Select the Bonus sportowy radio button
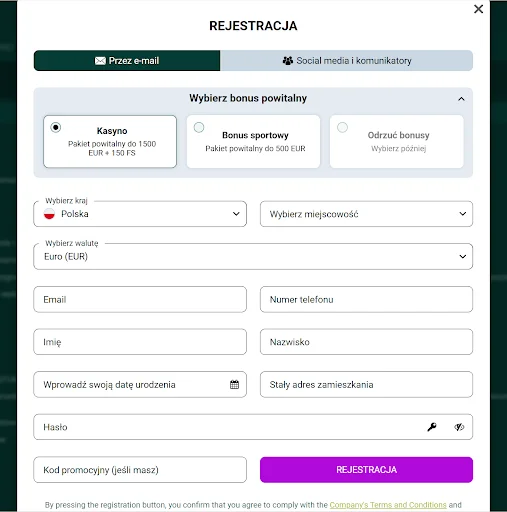The width and height of the screenshot is (507, 512). pyautogui.click(x=199, y=127)
